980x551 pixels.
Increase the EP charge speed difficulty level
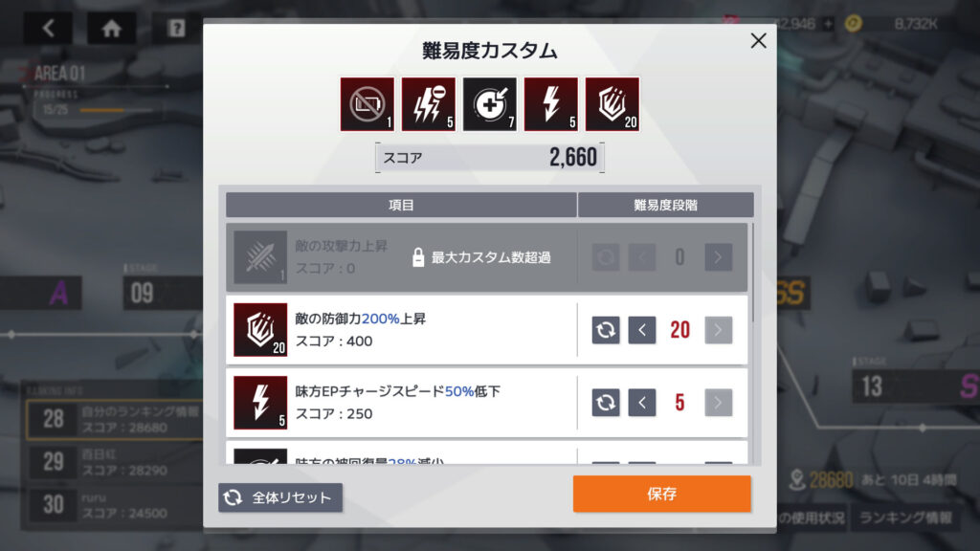718,403
